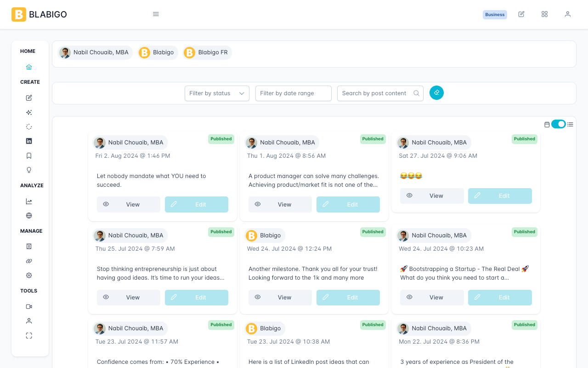This screenshot has height=368, width=588.
Task: Edit the Thu 25. Jul 2024 post
Action: [197, 298]
